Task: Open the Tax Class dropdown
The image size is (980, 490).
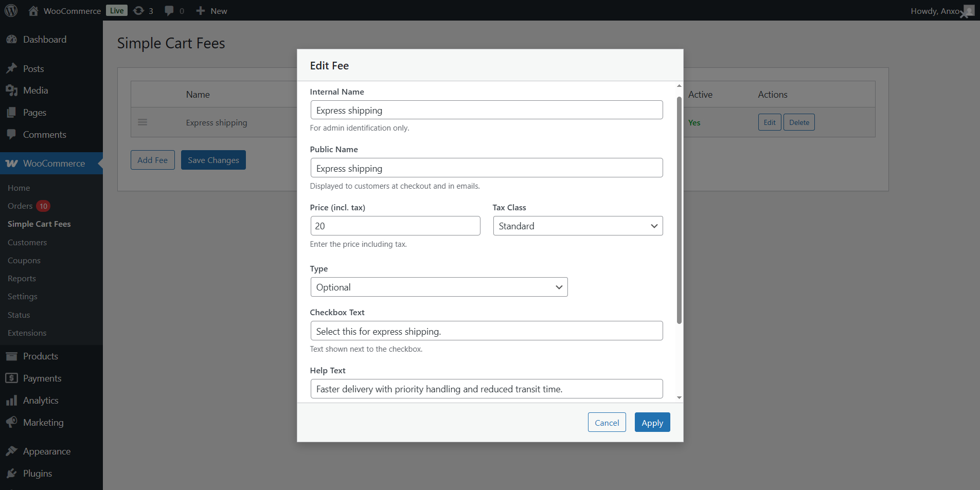Action: point(577,226)
